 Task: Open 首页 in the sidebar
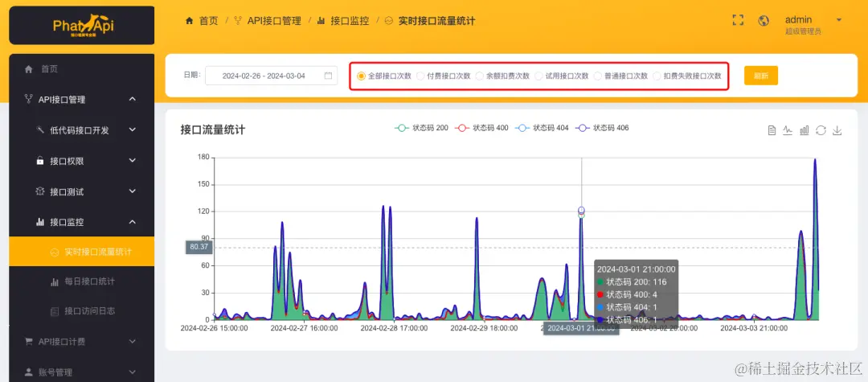(x=81, y=69)
